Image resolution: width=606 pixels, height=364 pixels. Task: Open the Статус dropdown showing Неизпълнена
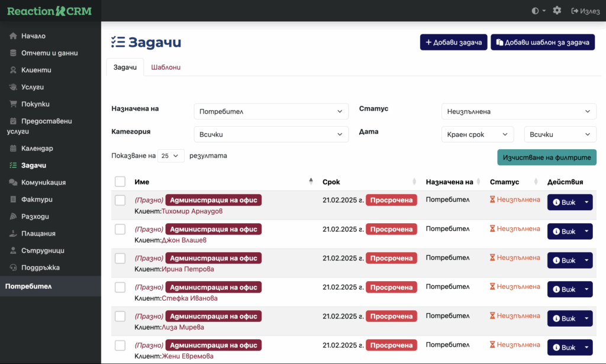click(518, 111)
